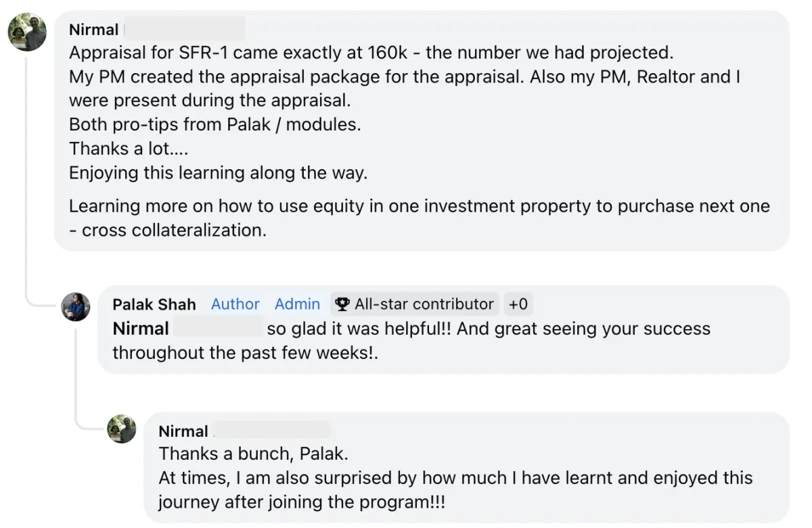Open the Palak Shah name link
Image resolution: width=812 pixels, height=528 pixels.
coord(154,304)
